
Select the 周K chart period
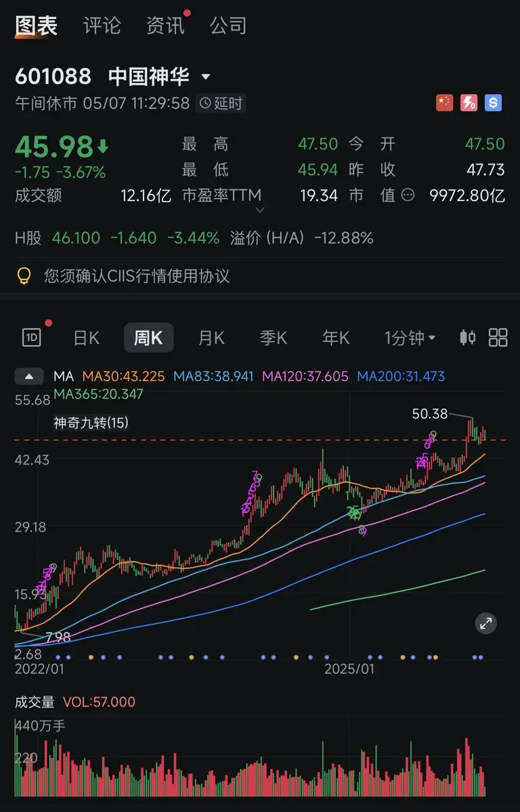tap(148, 338)
